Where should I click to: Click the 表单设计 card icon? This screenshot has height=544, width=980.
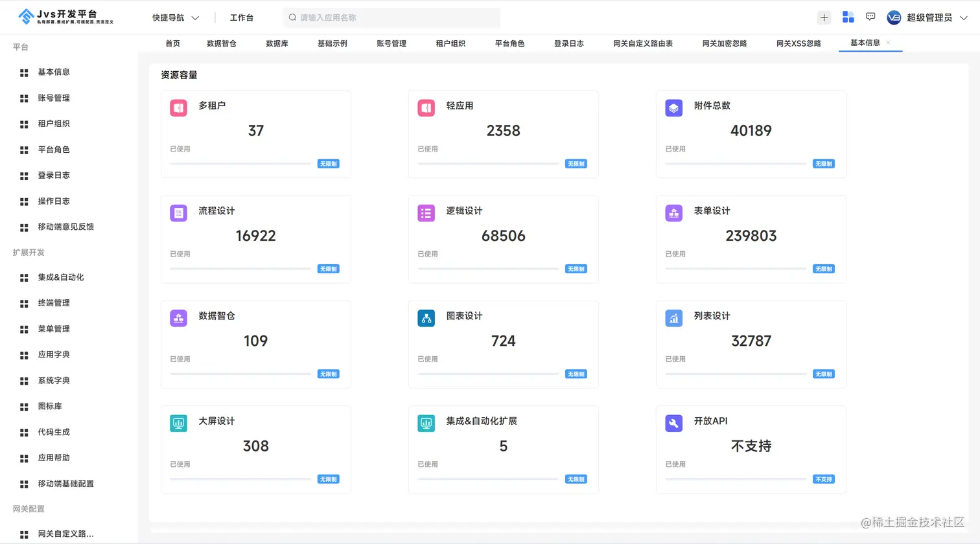674,213
